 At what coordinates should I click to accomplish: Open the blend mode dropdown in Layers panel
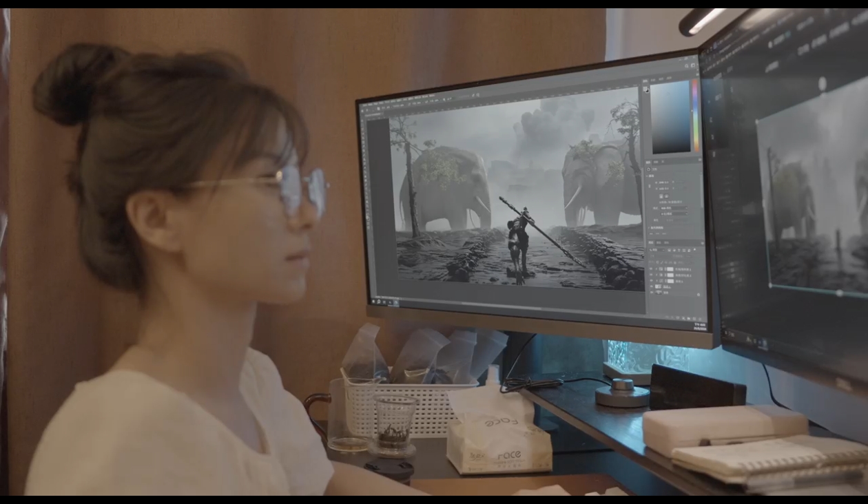click(x=659, y=255)
